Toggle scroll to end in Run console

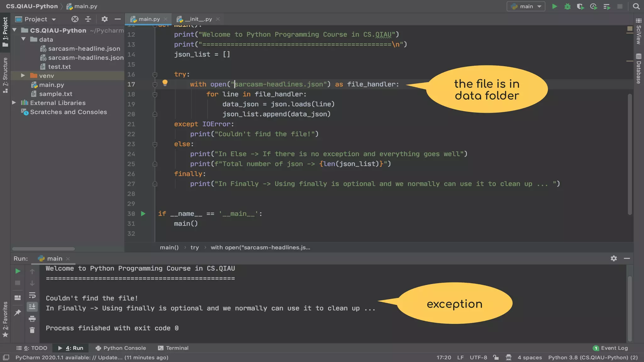pos(32,307)
